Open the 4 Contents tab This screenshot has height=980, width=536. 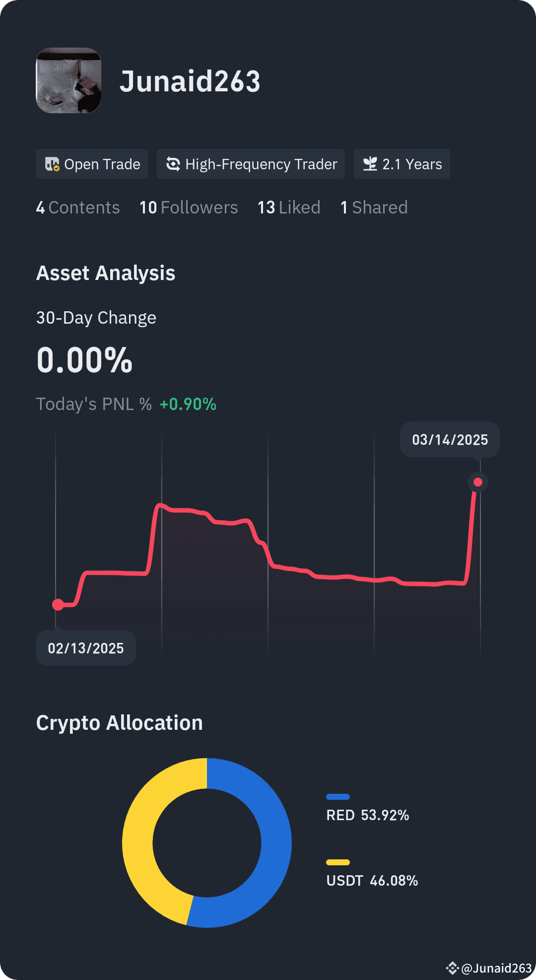(78, 208)
